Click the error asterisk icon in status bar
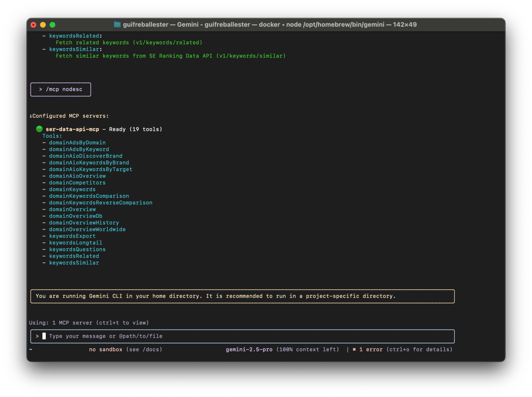 (x=354, y=350)
